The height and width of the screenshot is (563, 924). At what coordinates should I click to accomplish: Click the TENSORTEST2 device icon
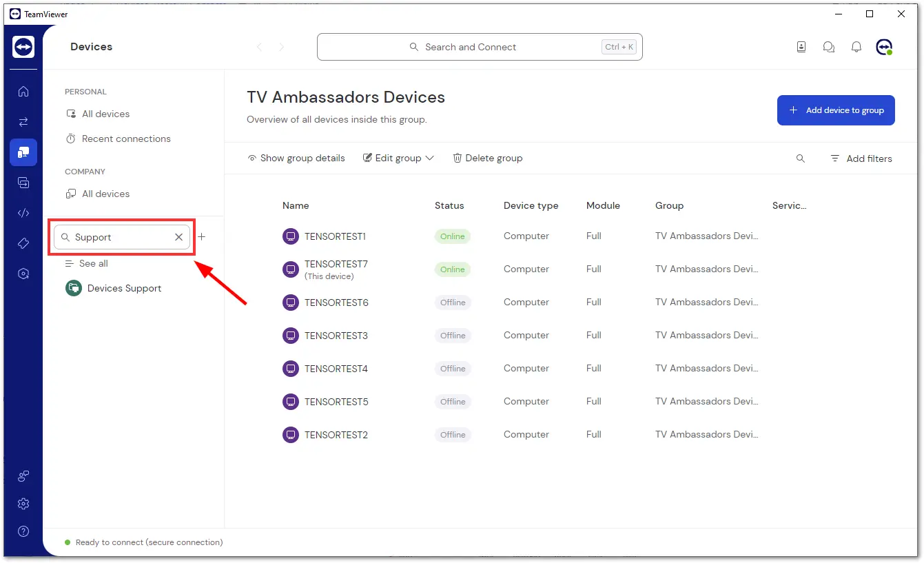pyautogui.click(x=291, y=435)
